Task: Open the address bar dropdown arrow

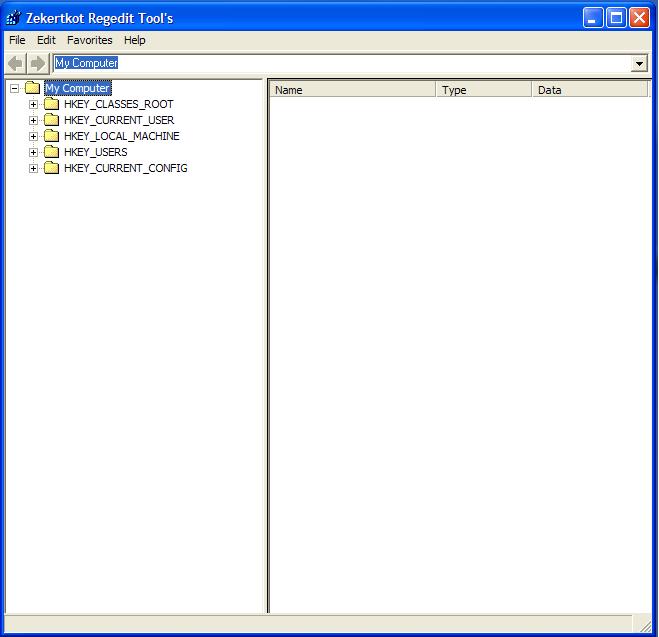Action: tap(639, 64)
